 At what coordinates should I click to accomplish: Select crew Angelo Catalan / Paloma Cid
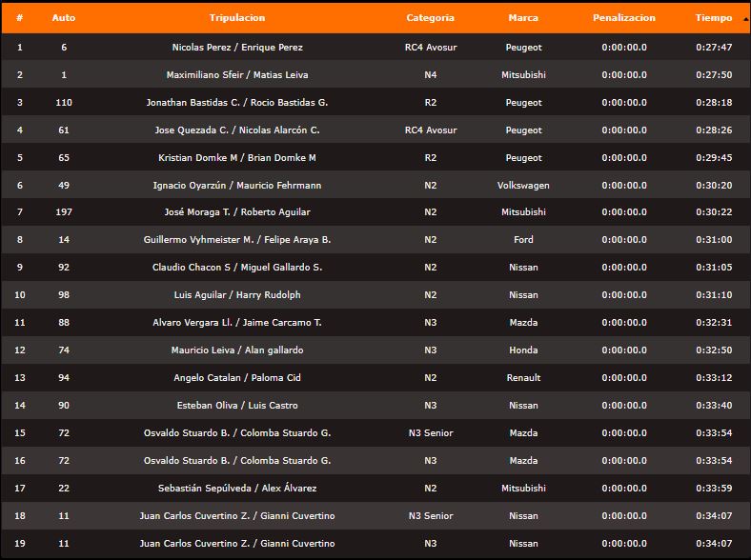(x=237, y=378)
